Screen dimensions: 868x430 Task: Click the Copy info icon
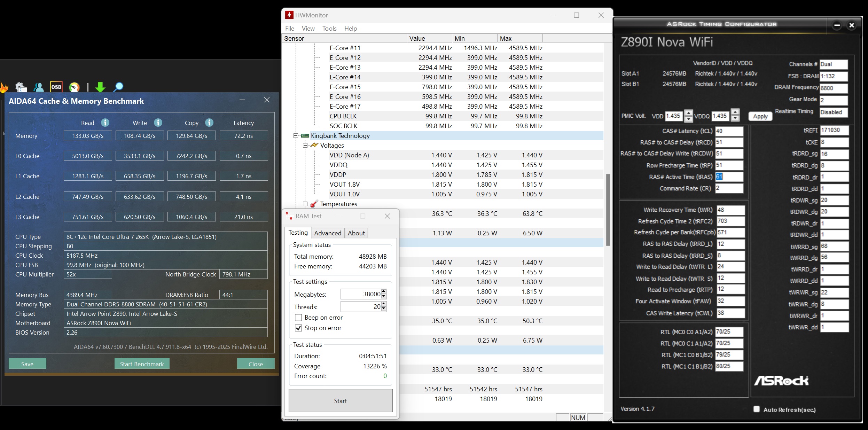209,123
